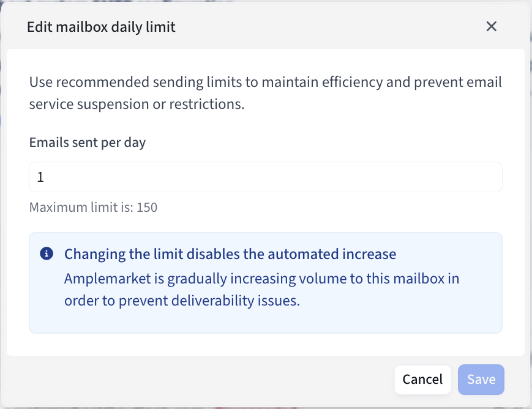Click 'service suspension or restrictions' text line
Viewport: 532px width, 409px height.
137,104
